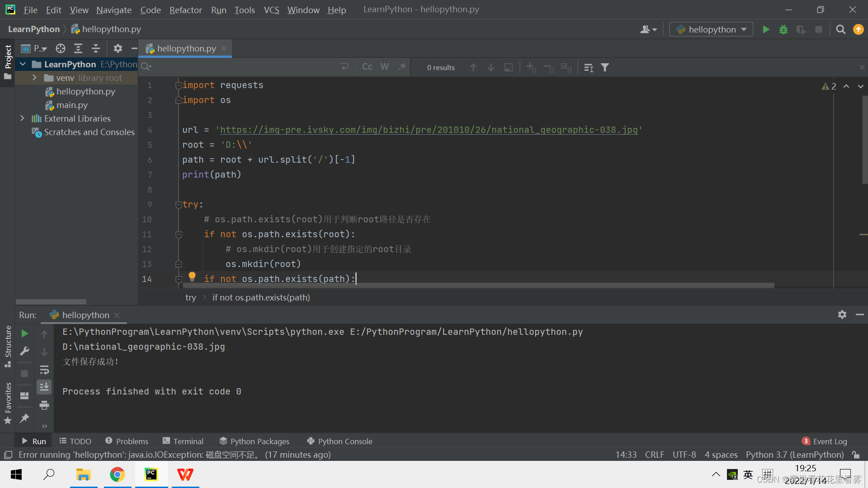Click the image URL link on line 4
This screenshot has width=868, height=488.
coord(428,130)
